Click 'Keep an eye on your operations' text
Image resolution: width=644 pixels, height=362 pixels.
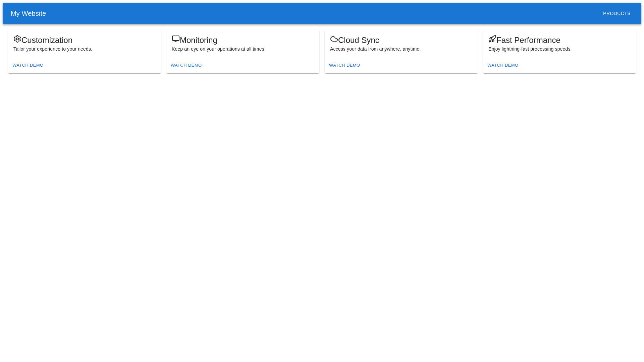coord(218,49)
